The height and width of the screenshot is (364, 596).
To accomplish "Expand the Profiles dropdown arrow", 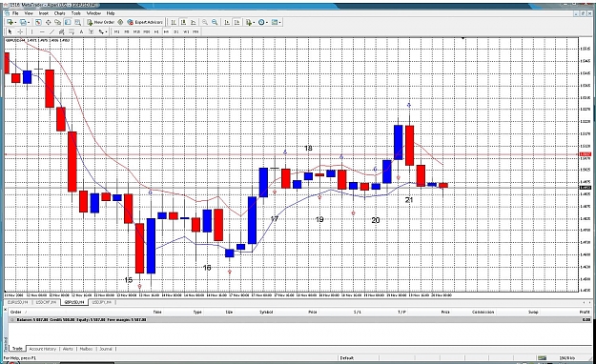I will coord(29,23).
